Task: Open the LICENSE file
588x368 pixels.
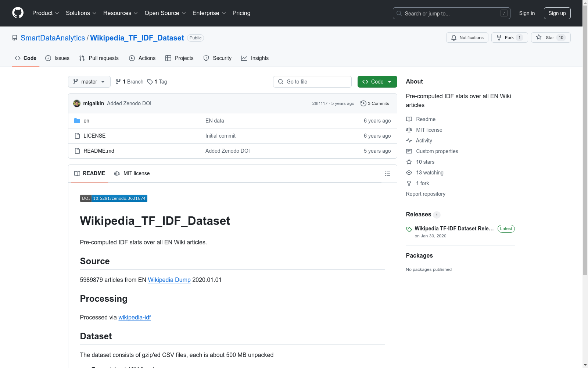Action: click(94, 136)
